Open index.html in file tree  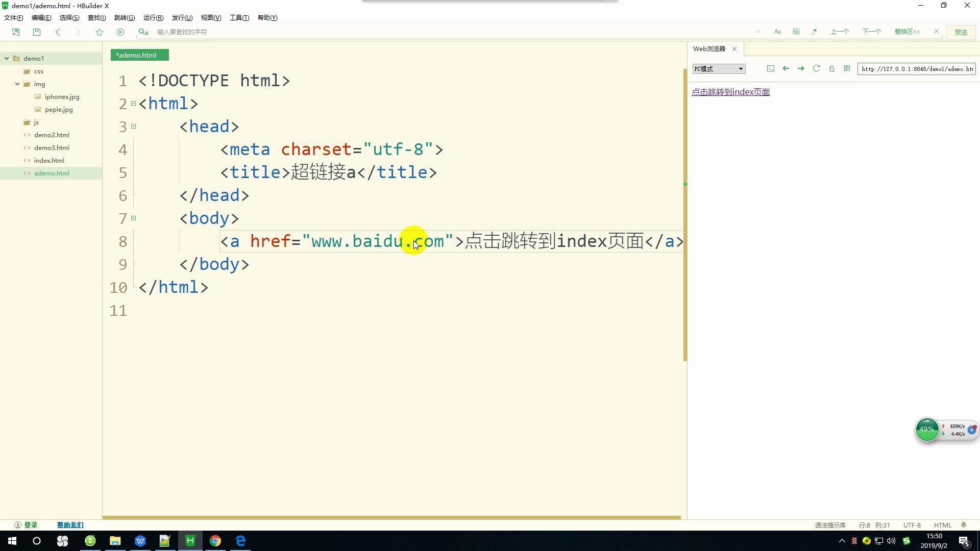pyautogui.click(x=48, y=160)
